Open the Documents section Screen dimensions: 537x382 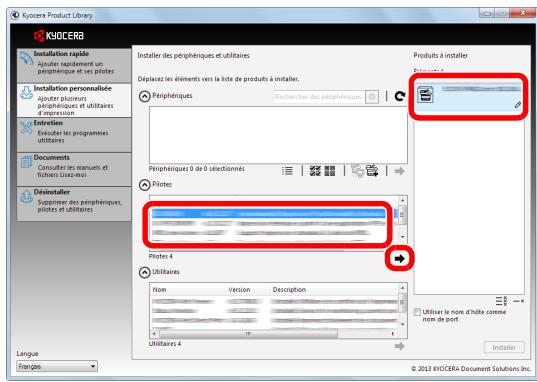pyautogui.click(x=74, y=169)
